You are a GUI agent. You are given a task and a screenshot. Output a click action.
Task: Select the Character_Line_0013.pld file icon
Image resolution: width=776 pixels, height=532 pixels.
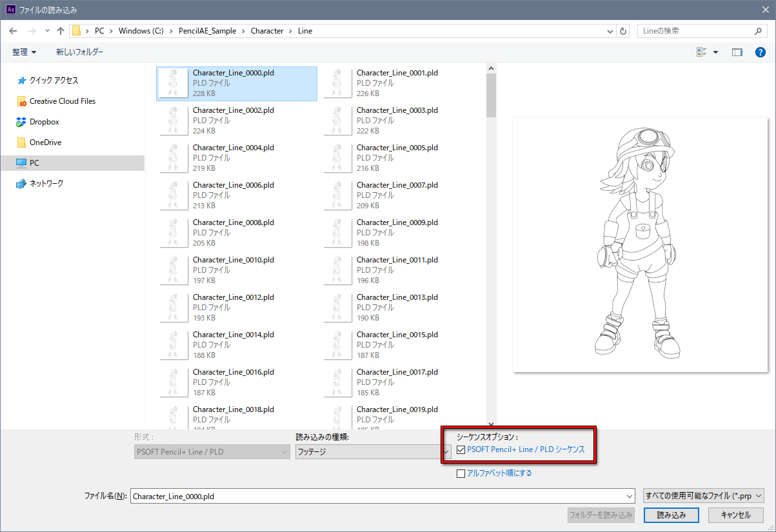click(x=336, y=308)
